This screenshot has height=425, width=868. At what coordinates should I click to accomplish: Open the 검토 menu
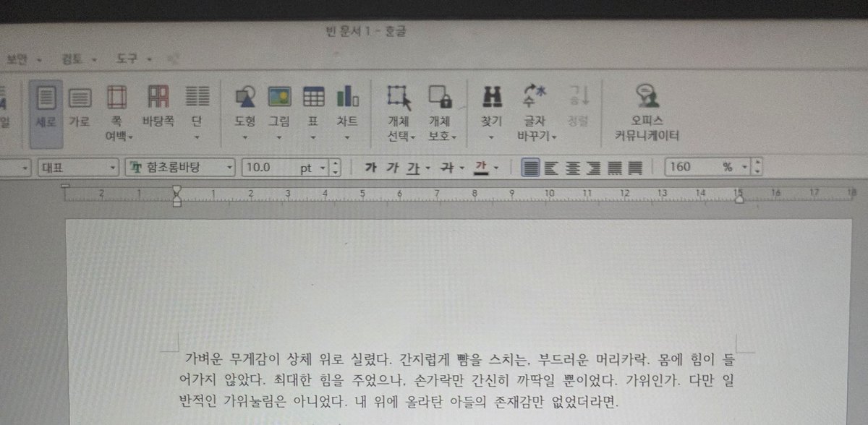[78, 59]
